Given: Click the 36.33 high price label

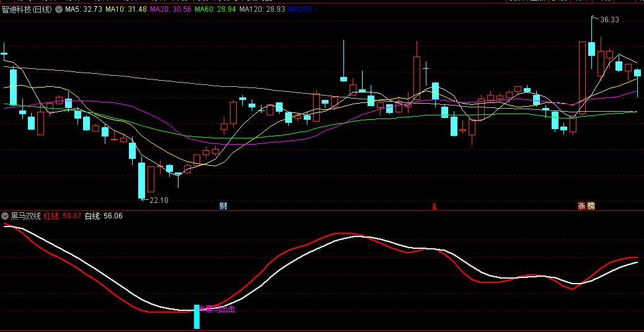Looking at the screenshot, I should [x=609, y=20].
